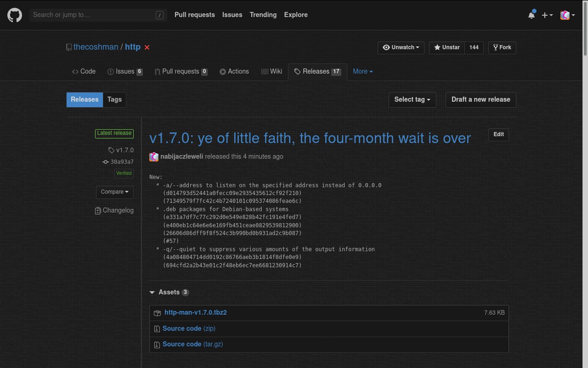Click Draft a new release
This screenshot has height=368, width=588.
(x=481, y=99)
